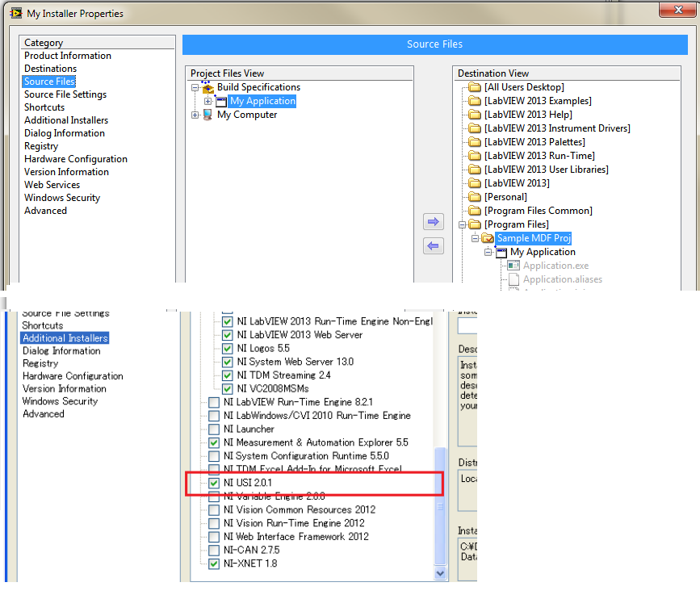Check NI LabVIEW Run-Time Engine 8.2.1

pyautogui.click(x=214, y=402)
